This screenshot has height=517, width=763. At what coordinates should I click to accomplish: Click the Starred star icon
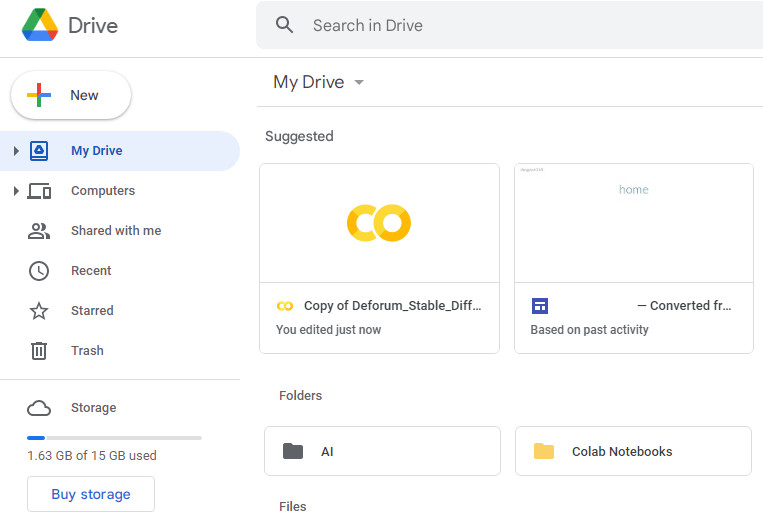[x=39, y=311]
